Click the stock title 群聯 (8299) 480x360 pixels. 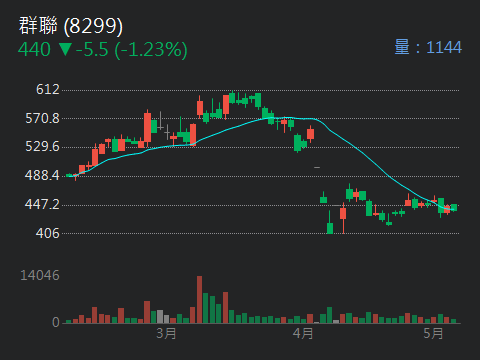click(71, 26)
